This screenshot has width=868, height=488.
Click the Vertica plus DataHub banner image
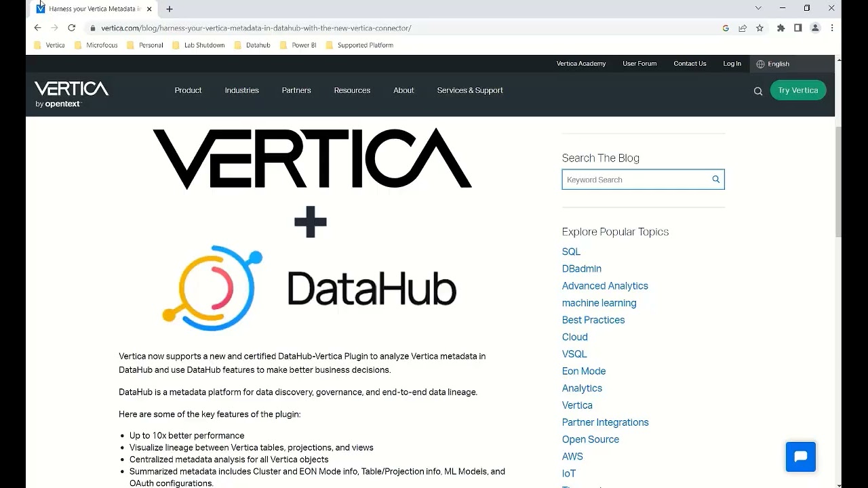pyautogui.click(x=312, y=230)
